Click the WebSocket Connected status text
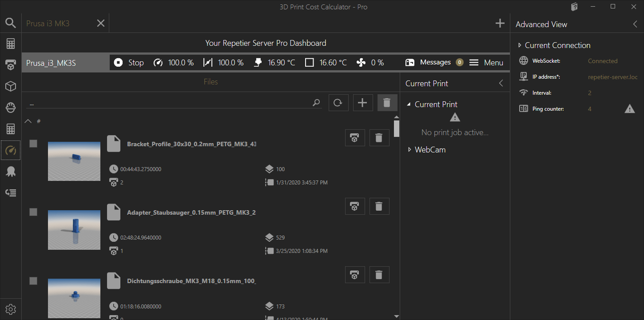Screen dimensions: 644x320 coord(603,61)
